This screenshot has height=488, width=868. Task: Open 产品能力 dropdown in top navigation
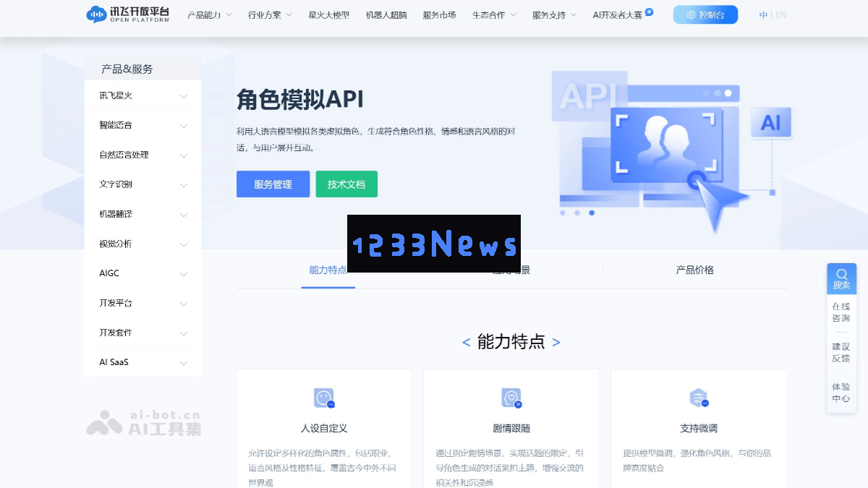[210, 14]
